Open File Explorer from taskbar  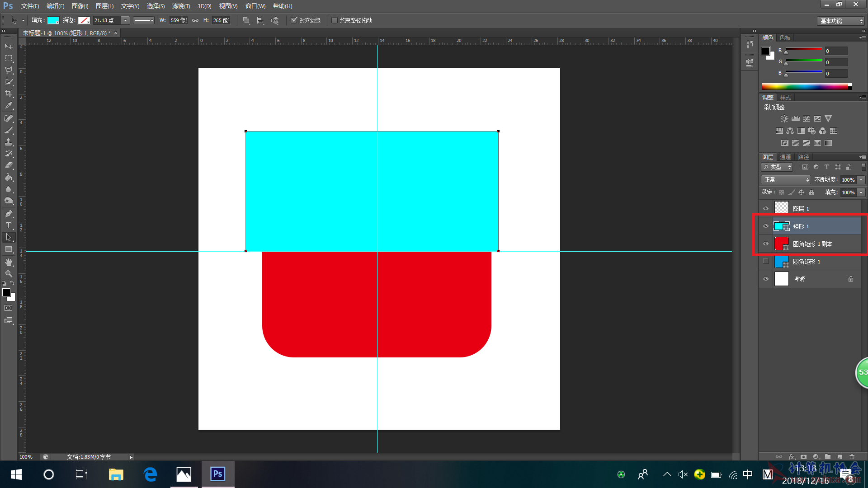(116, 474)
